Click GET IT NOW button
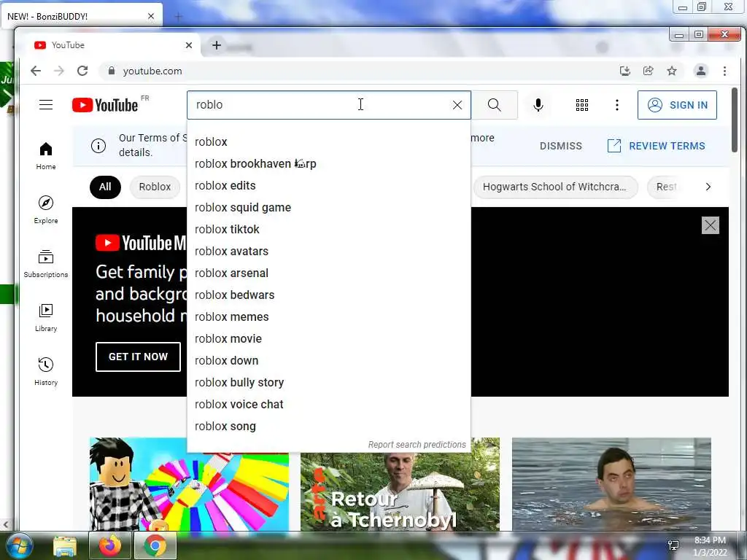The height and width of the screenshot is (560, 747). (138, 357)
